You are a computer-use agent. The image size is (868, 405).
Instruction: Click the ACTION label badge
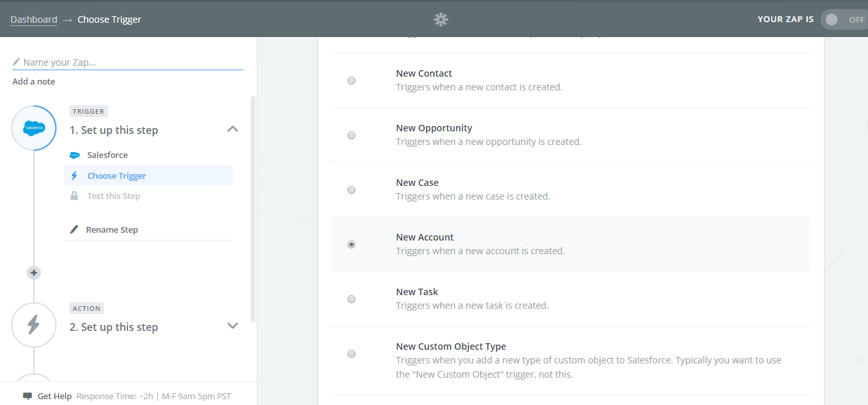tap(87, 308)
